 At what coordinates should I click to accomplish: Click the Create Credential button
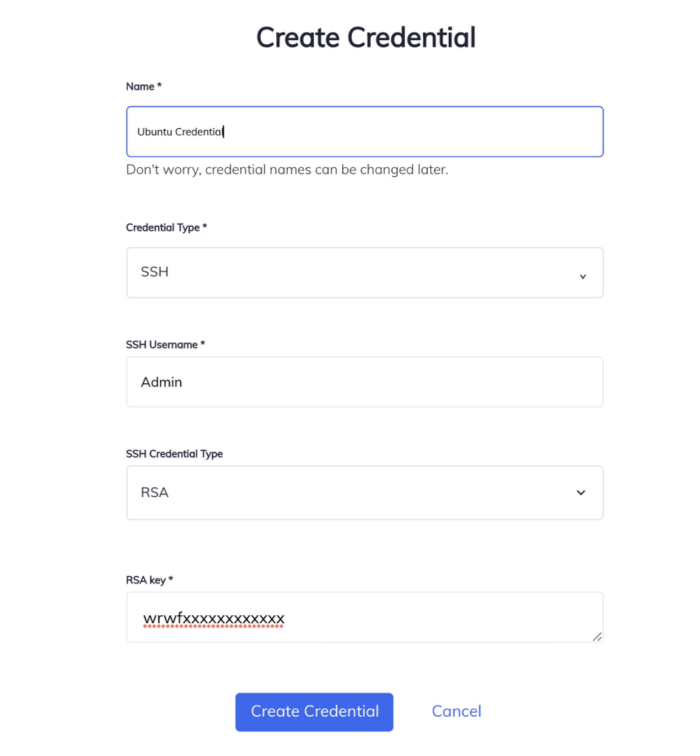coord(314,711)
